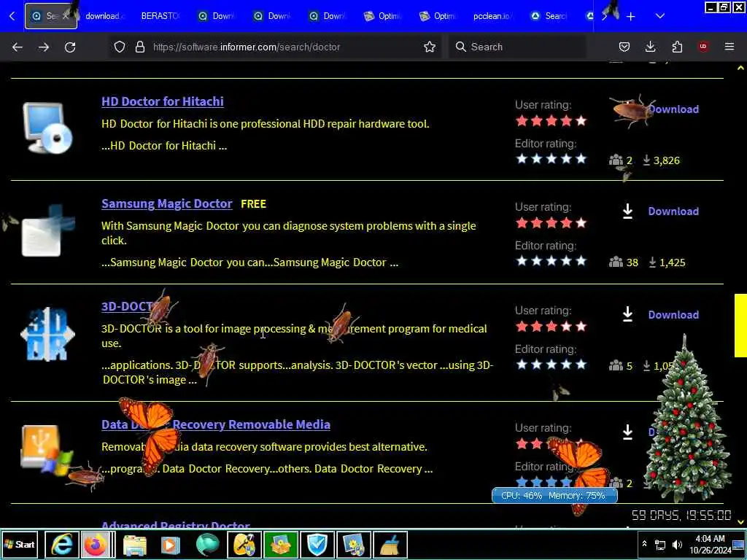Click the CPU and Memory usage widget

[554, 495]
